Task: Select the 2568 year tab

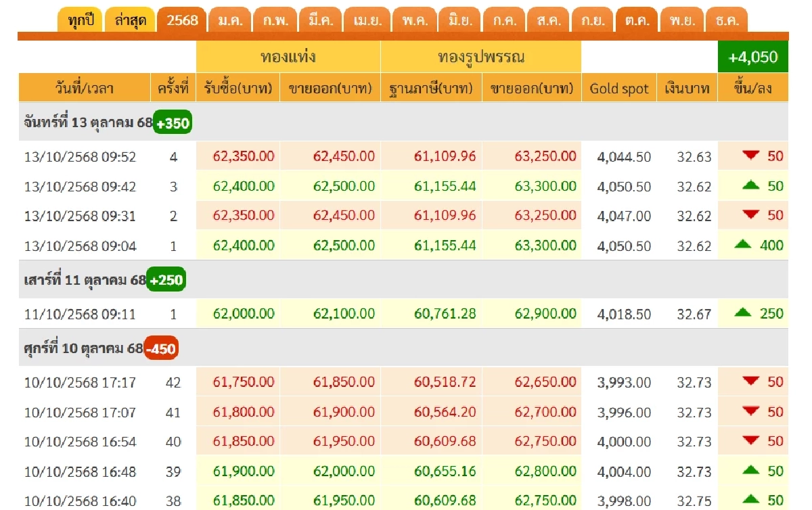Action: tap(182, 20)
